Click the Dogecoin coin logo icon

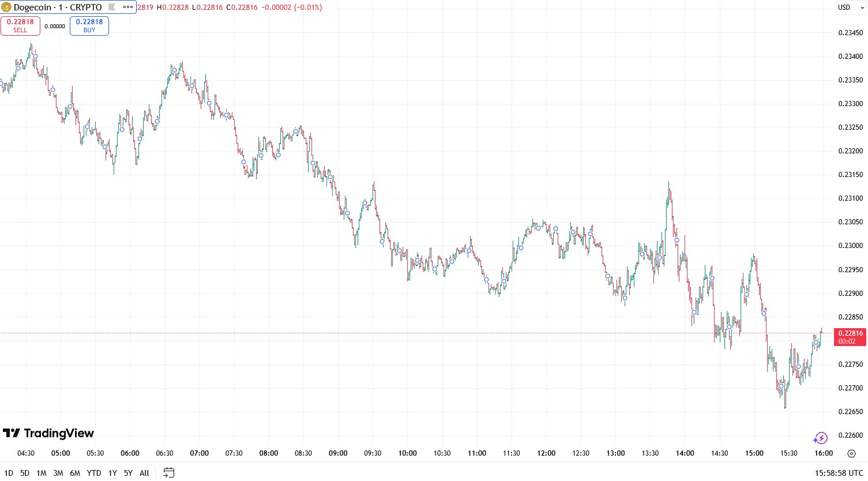6,7
